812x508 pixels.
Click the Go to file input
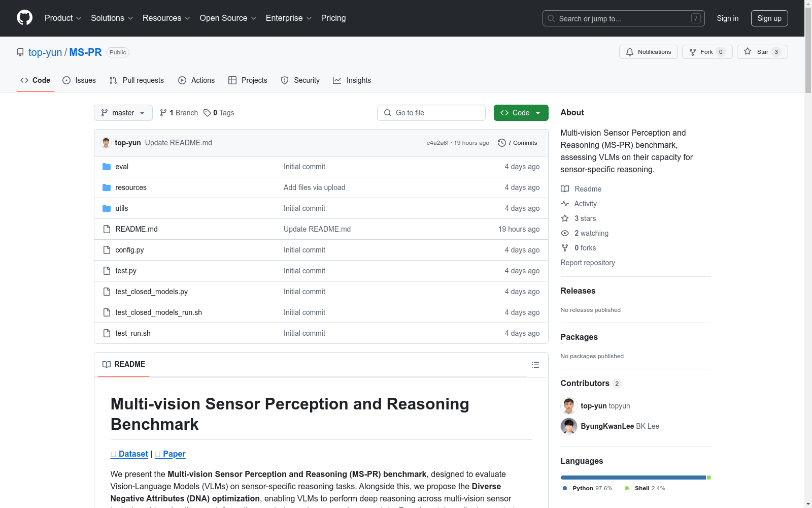pyautogui.click(x=431, y=113)
